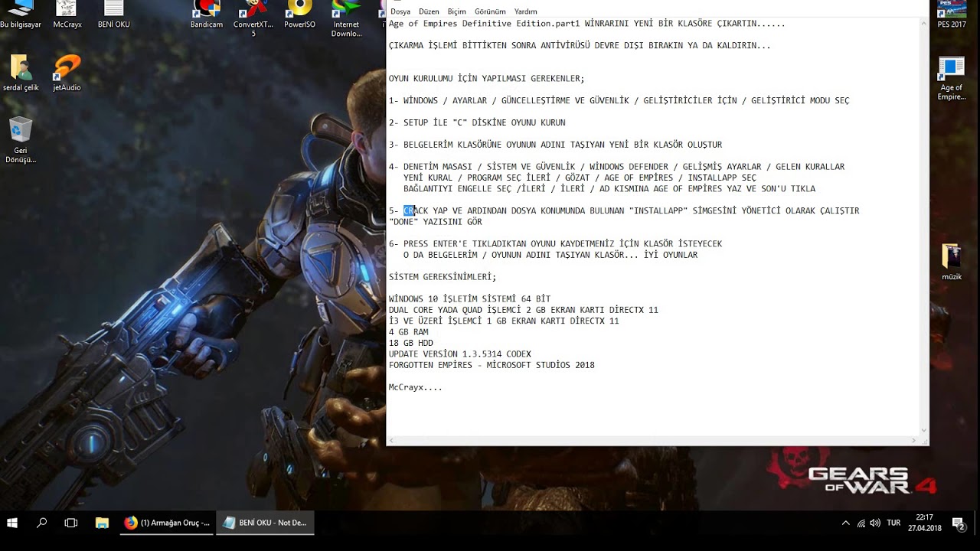Switch to the Firefox Armağan Oruç window

pos(166,523)
